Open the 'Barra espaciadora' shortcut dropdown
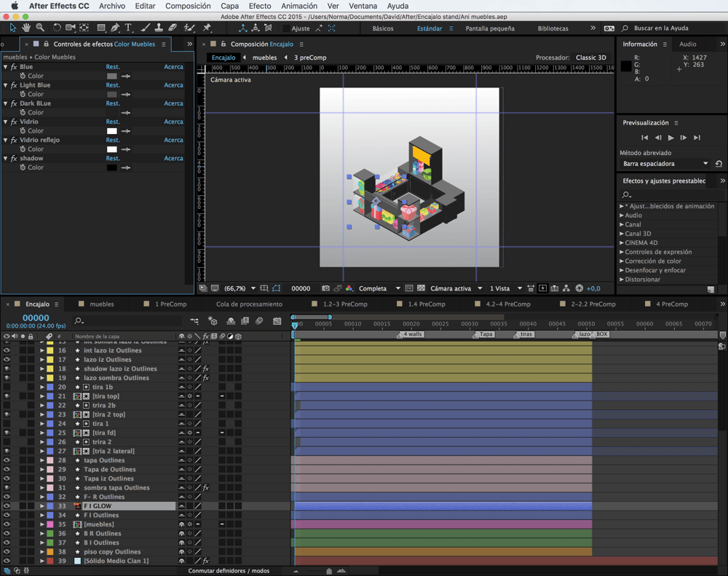This screenshot has height=576, width=728. (665, 164)
